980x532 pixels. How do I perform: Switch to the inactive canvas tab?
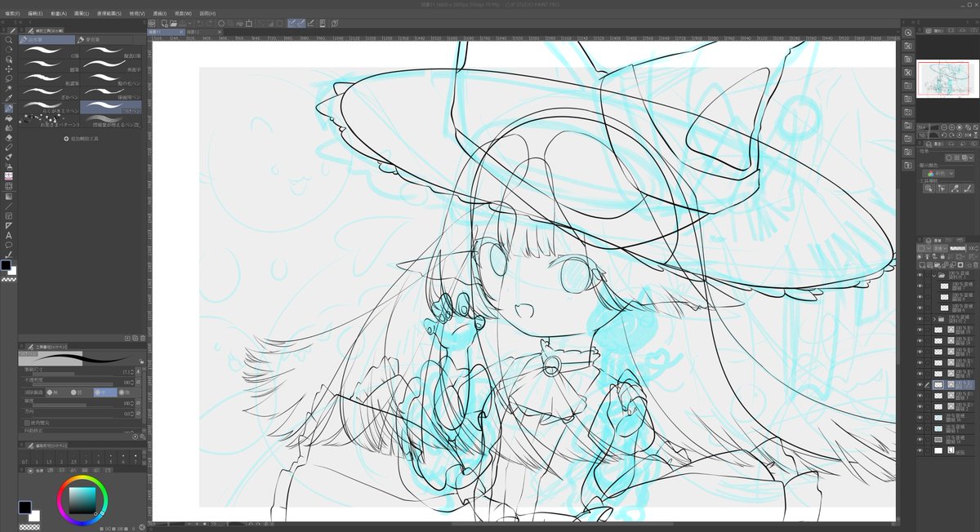point(203,32)
